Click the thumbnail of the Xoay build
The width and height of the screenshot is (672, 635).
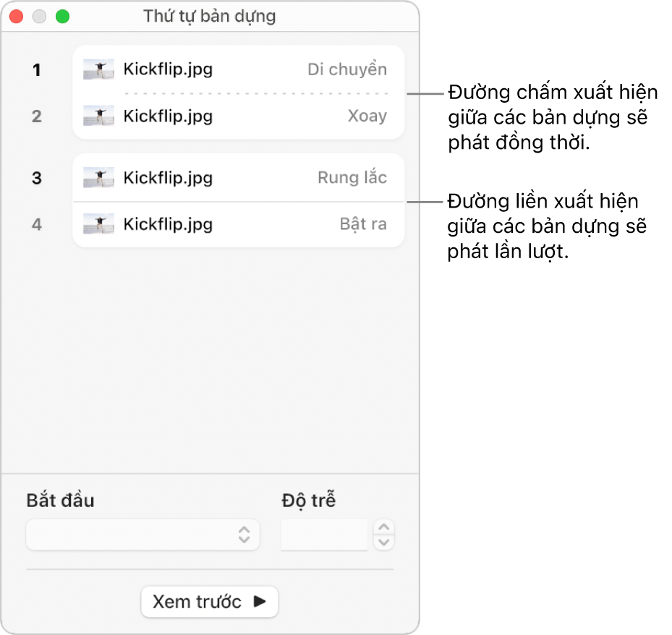click(98, 116)
